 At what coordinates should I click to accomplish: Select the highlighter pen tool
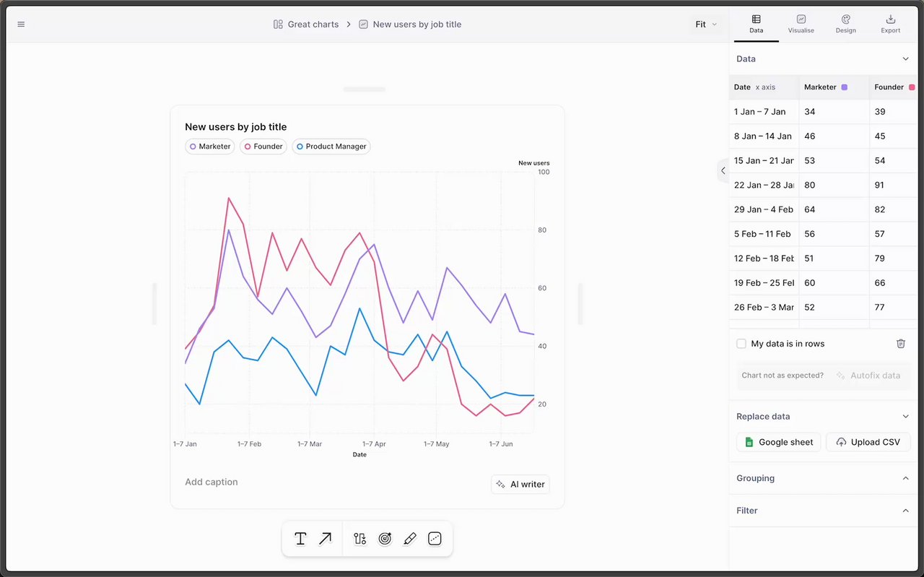[410, 539]
